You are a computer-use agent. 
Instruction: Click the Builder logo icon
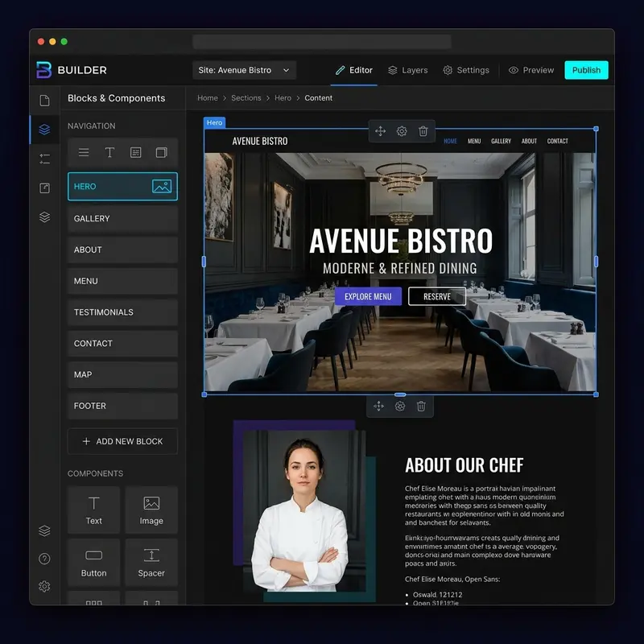[x=44, y=70]
